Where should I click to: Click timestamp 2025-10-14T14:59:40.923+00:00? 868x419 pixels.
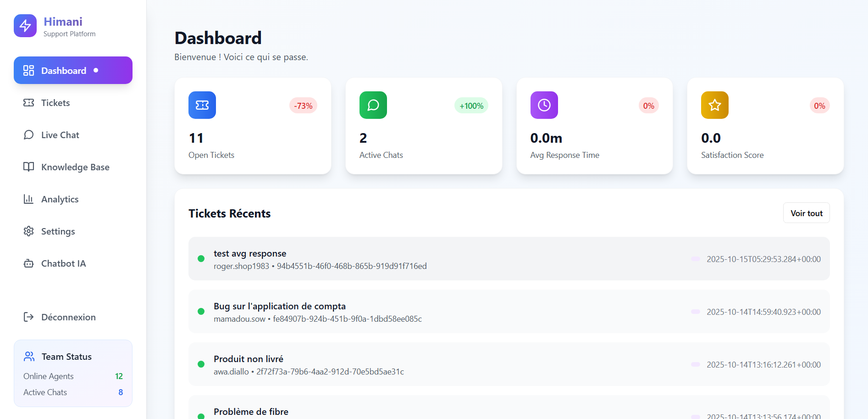(x=763, y=312)
